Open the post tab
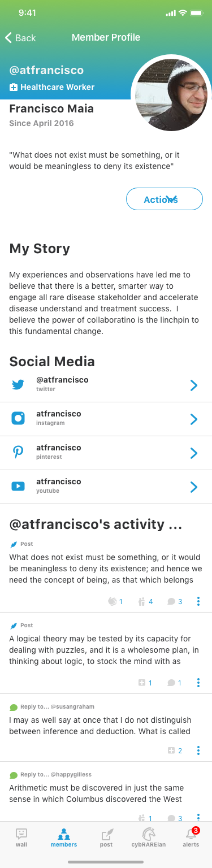Image resolution: width=212 pixels, height=868 pixels. (106, 837)
